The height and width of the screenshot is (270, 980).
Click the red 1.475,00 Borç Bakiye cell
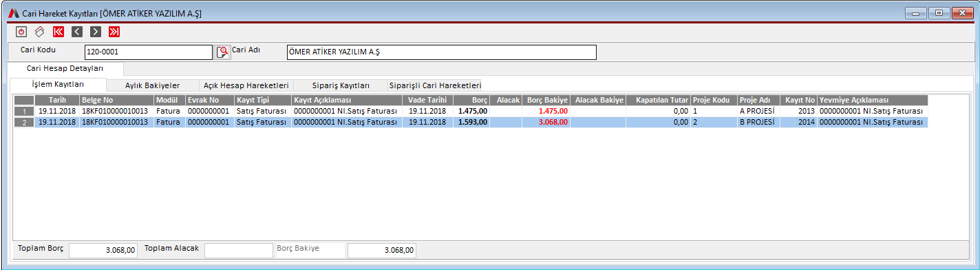[546, 111]
